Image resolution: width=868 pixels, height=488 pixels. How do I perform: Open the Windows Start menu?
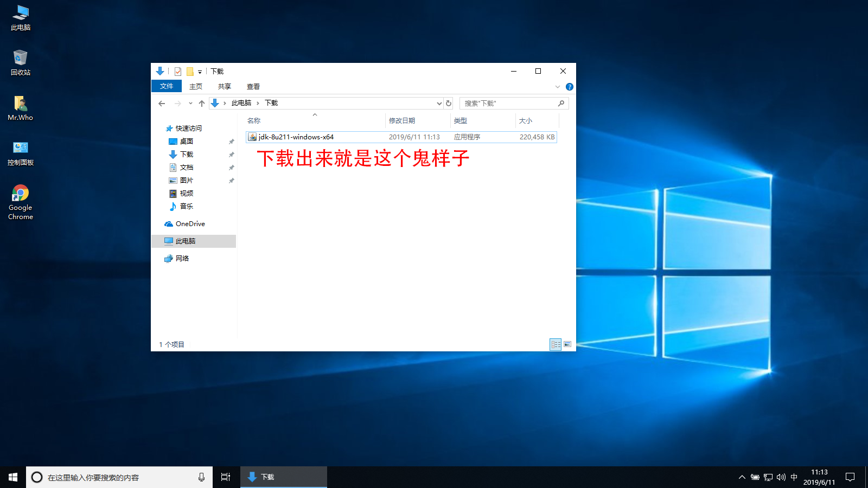click(13, 477)
